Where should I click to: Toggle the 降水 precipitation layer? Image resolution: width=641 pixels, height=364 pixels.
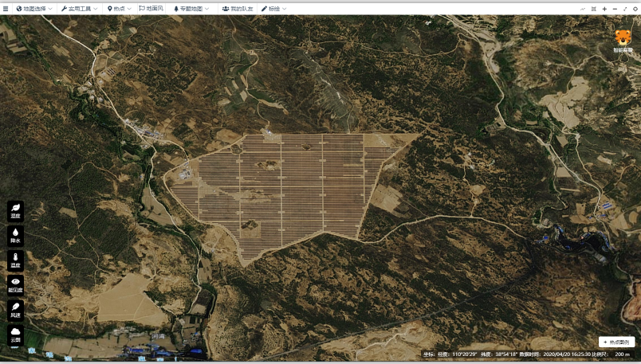click(15, 235)
